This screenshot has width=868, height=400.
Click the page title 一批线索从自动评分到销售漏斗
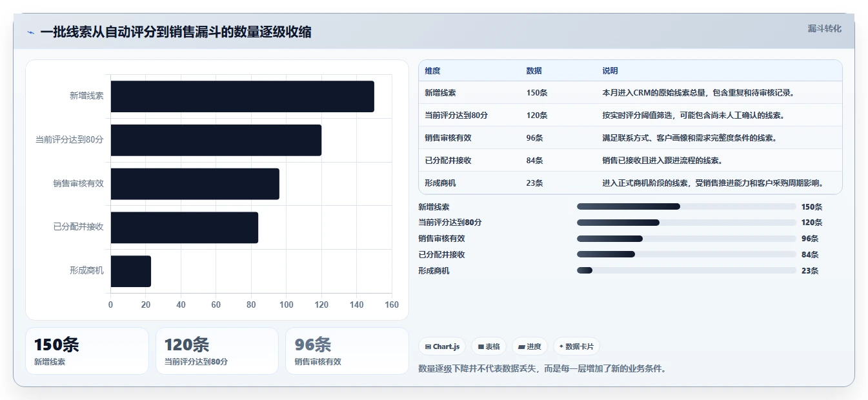[176, 32]
